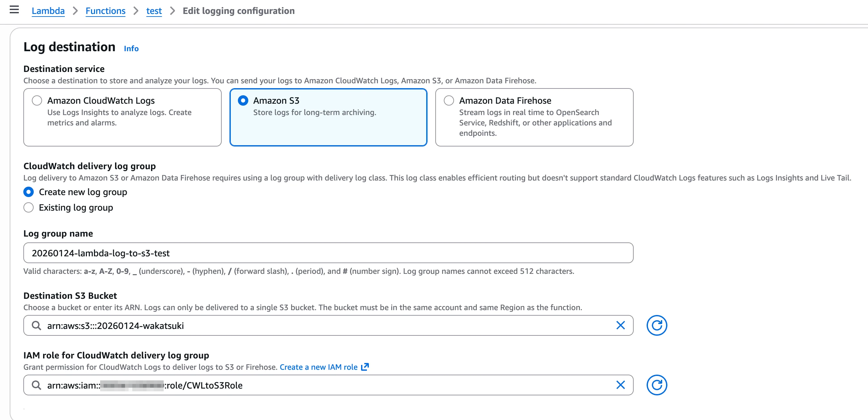Focus the Log group name field
The height and width of the screenshot is (420, 868).
[328, 252]
